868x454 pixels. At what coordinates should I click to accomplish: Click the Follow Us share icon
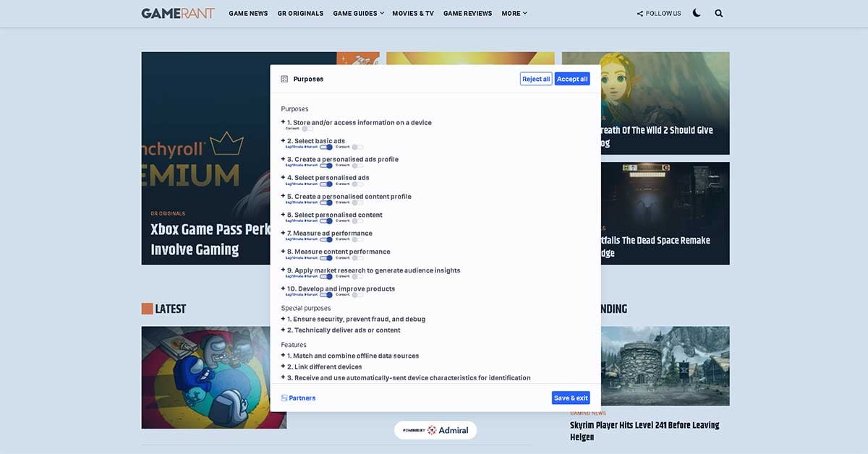[x=640, y=13]
